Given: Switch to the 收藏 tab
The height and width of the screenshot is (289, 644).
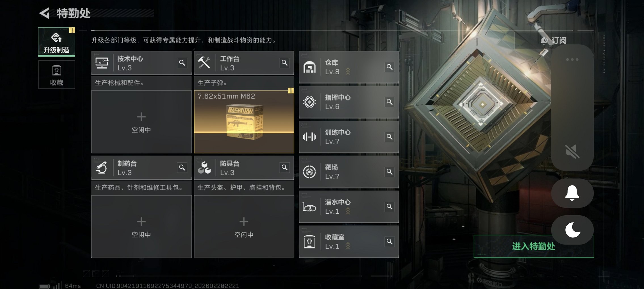Looking at the screenshot, I should click(56, 75).
